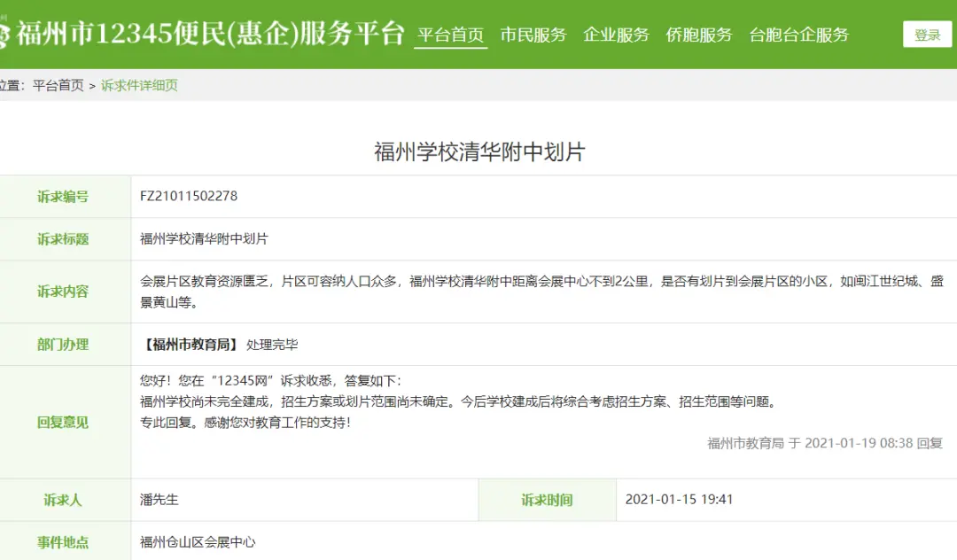Click the event location 福州仓山区会展中心

[x=198, y=541]
